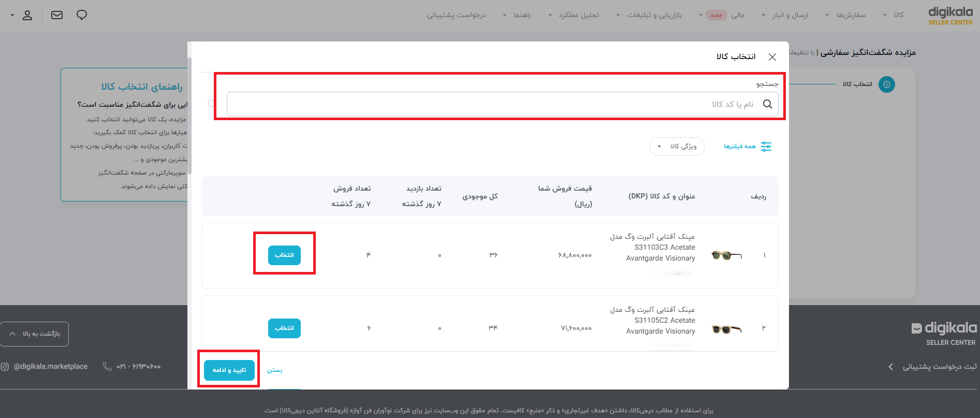The width and height of the screenshot is (980, 418).
Task: Open the Digikala Seller Center logo
Action: [x=950, y=16]
